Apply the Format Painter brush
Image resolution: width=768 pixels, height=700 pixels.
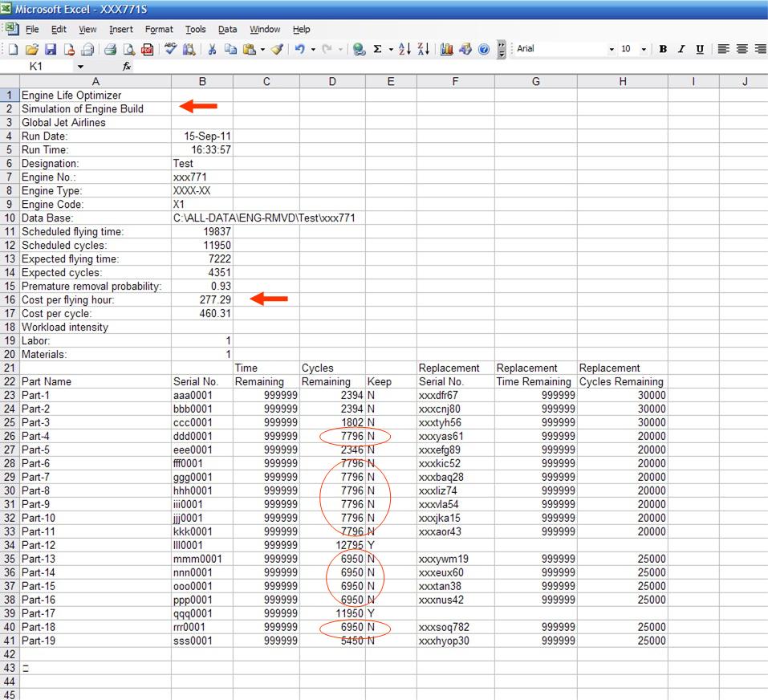click(277, 50)
